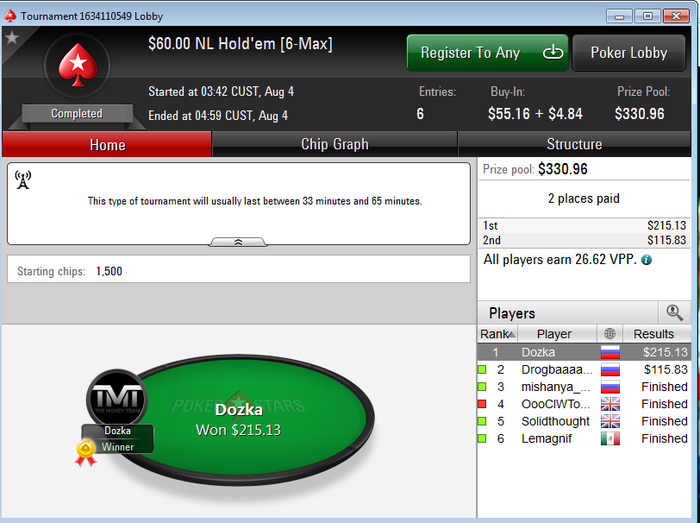Click the Register To Any button
700x523 pixels.
[x=487, y=53]
